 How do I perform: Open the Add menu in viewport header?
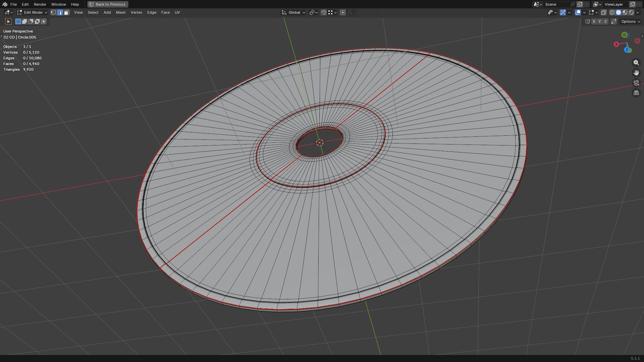tap(107, 12)
